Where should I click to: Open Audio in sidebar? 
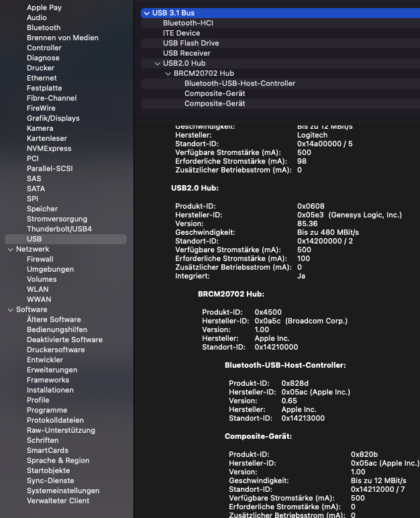point(37,17)
